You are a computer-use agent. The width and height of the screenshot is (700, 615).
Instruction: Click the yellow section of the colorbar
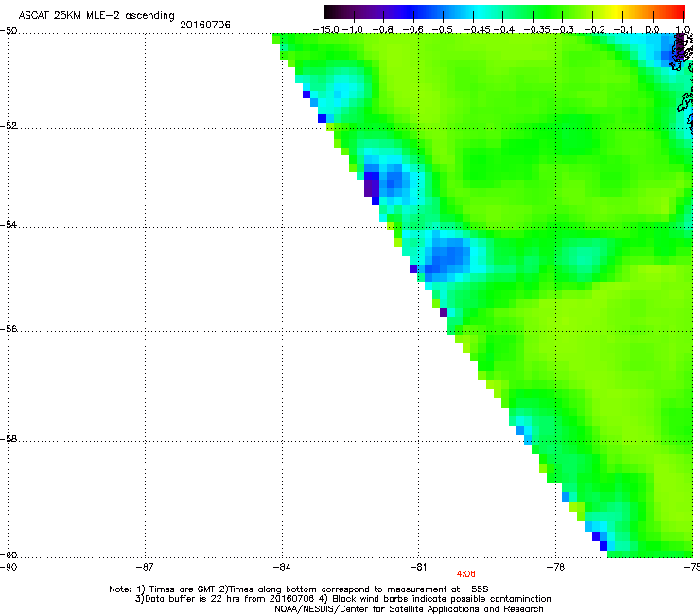(x=616, y=11)
